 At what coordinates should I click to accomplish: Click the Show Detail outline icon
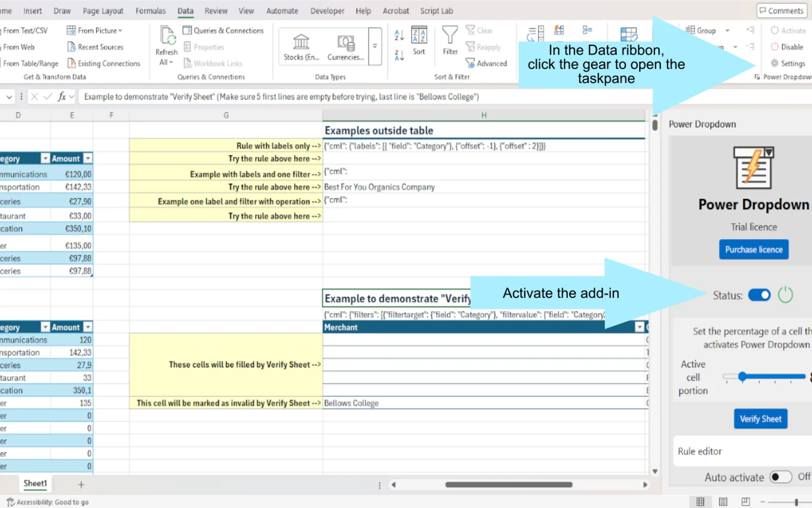tap(750, 30)
